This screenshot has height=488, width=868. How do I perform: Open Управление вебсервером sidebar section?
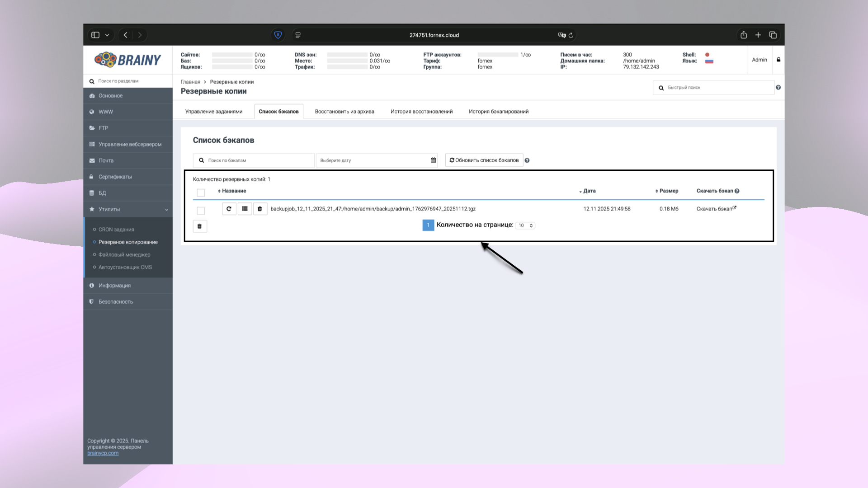(128, 145)
